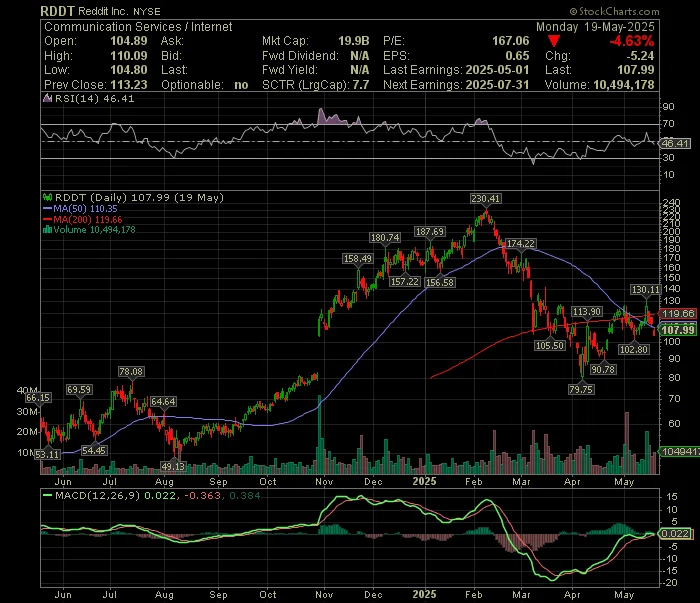Image resolution: width=700 pixels, height=603 pixels.
Task: Click the 46.41 RSI axis value tag
Action: coord(675,144)
